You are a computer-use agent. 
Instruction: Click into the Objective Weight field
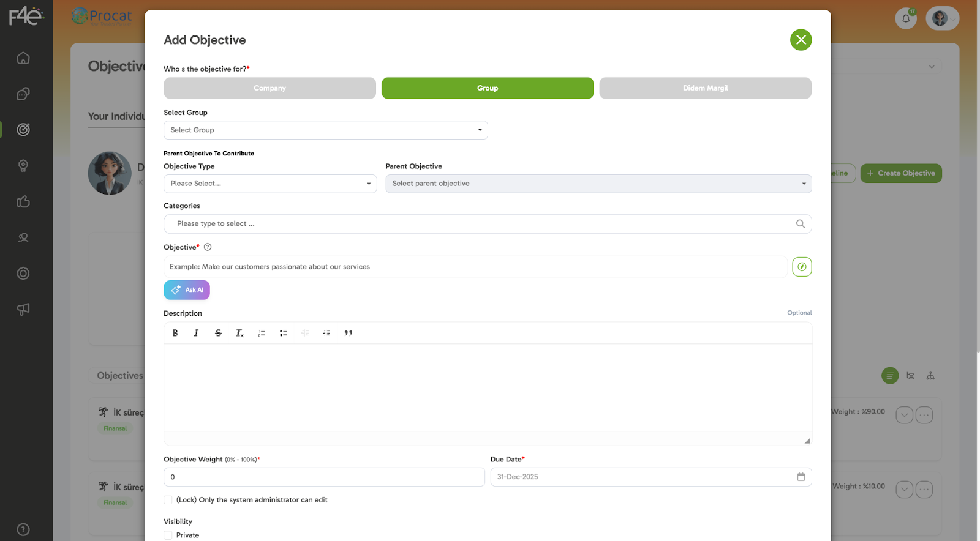[x=323, y=477]
